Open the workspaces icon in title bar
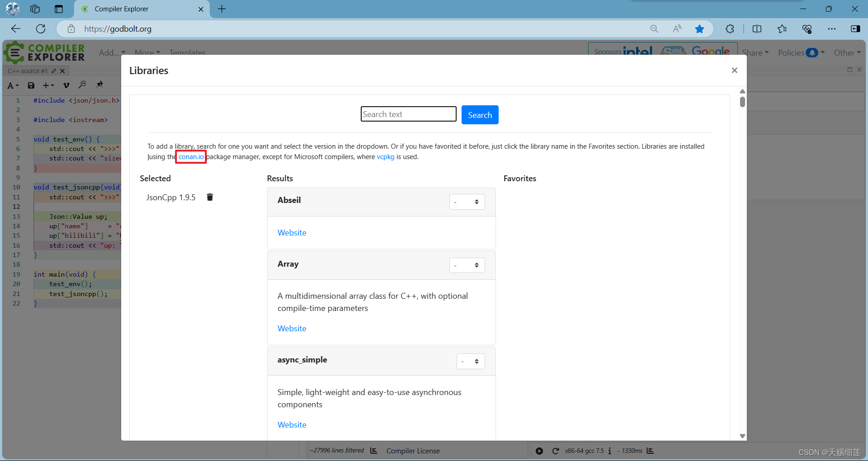The height and width of the screenshot is (461, 868). 35,9
